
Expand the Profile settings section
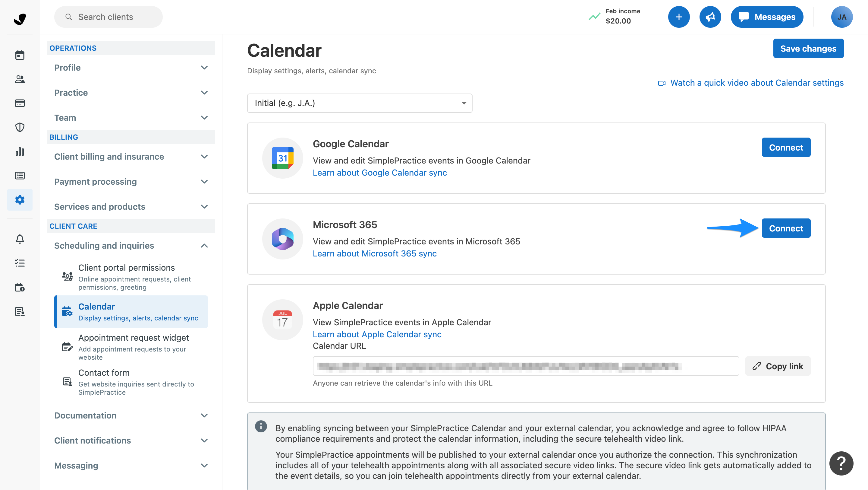131,68
